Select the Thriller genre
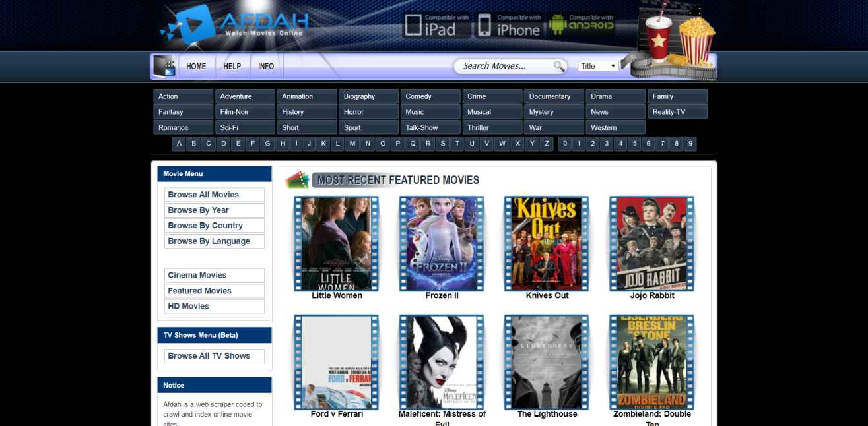This screenshot has height=426, width=868. pyautogui.click(x=492, y=128)
